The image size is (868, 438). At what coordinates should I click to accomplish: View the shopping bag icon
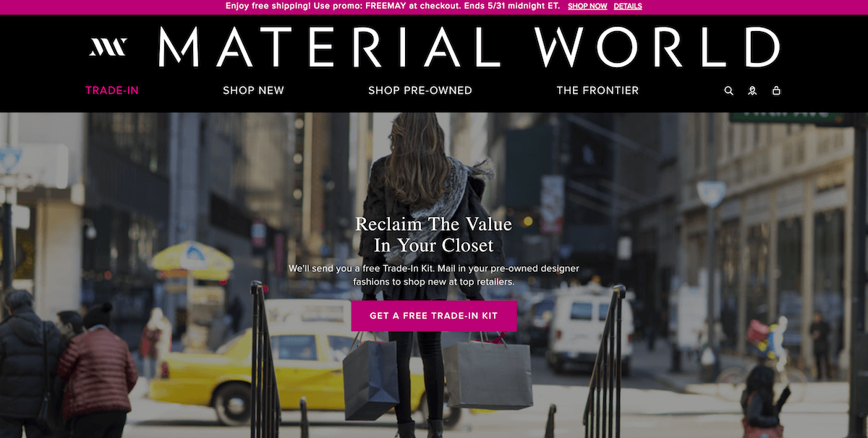776,91
